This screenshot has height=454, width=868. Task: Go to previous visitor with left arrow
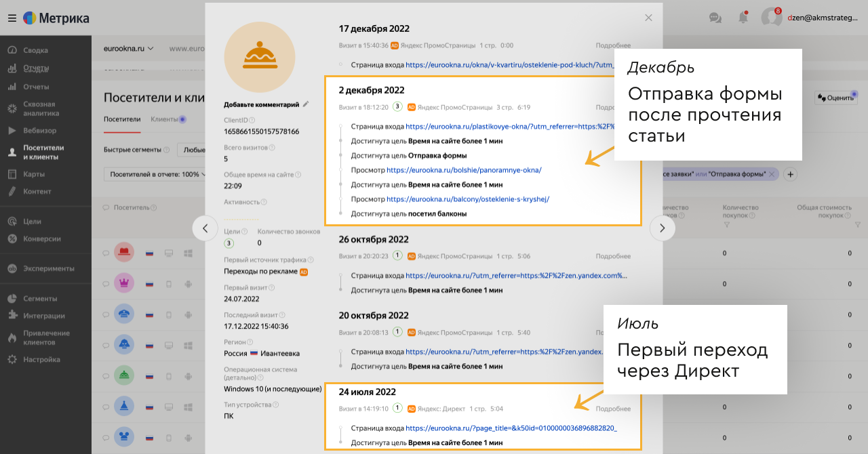205,228
